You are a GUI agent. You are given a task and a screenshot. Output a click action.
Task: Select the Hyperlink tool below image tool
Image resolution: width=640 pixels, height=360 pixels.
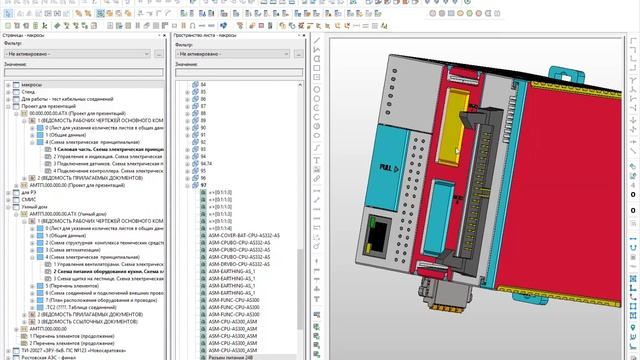pyautogui.click(x=317, y=178)
